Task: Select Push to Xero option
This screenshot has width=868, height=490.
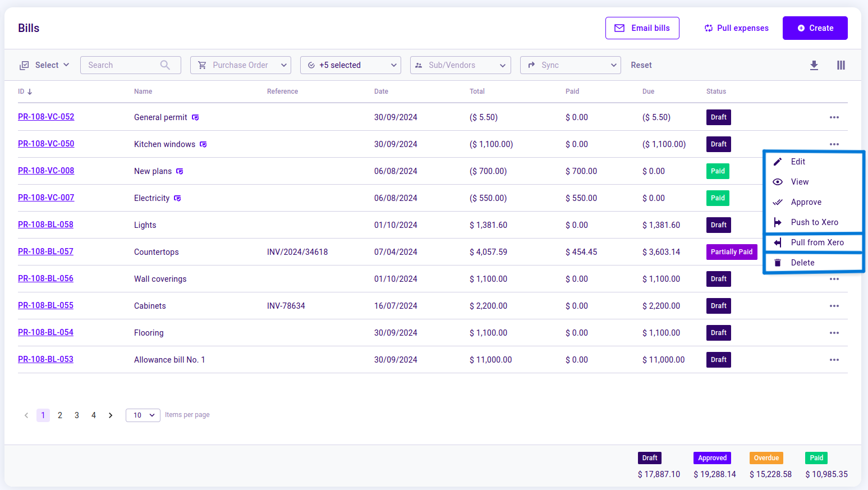Action: point(814,222)
